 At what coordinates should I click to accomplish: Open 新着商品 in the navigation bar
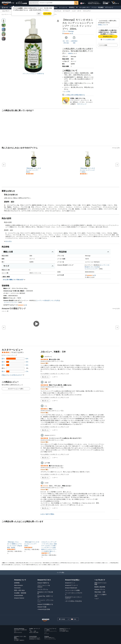tap(72, 8)
